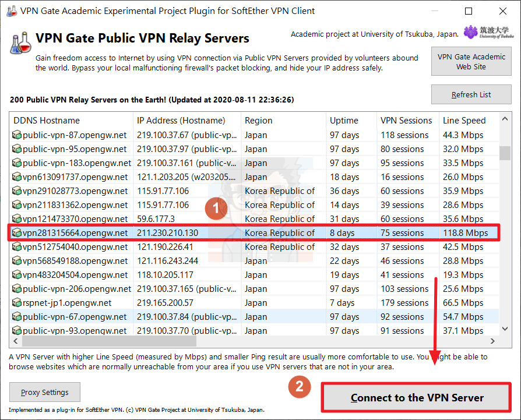The image size is (521, 420).
Task: Click server icon for vpn211831362.opengw.net
Action: 17,205
